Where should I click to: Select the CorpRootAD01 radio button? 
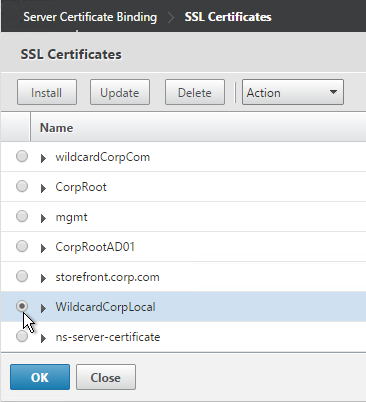[x=22, y=246]
